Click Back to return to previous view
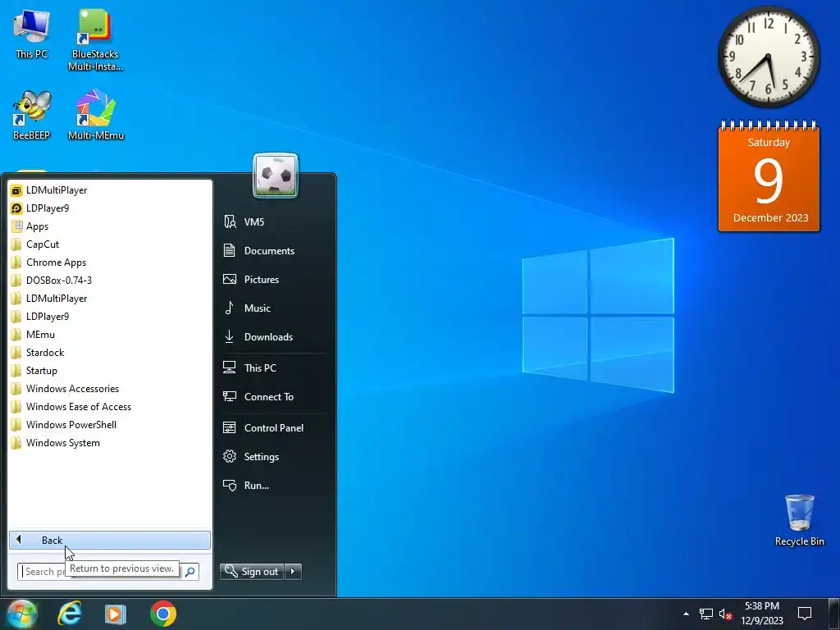 (110, 540)
